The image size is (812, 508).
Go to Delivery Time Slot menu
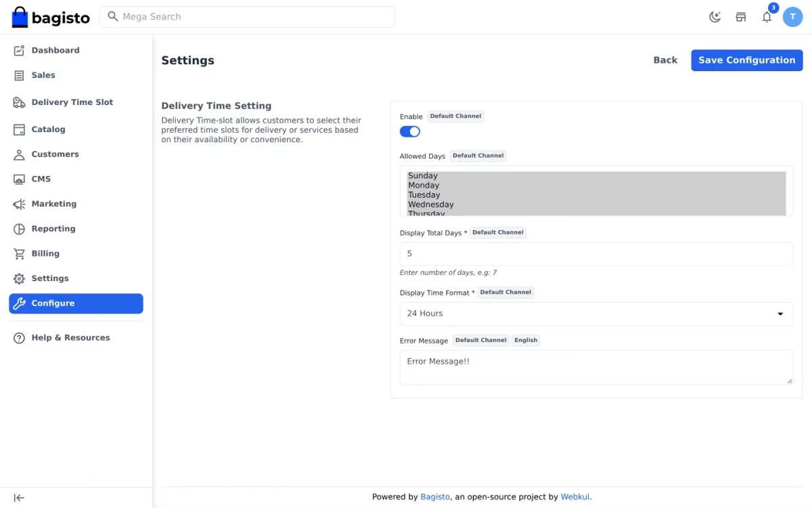pos(76,102)
